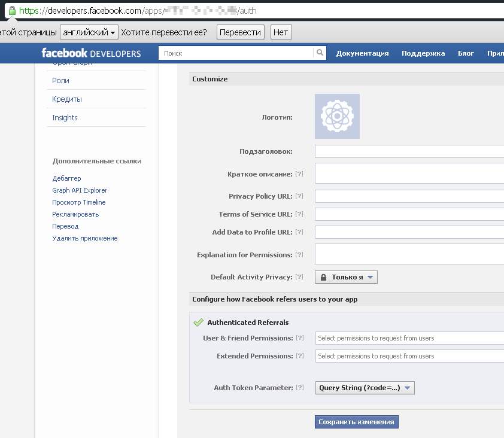Click the green checkmark by Authenticated Referrals
504x438 pixels.
(198, 321)
